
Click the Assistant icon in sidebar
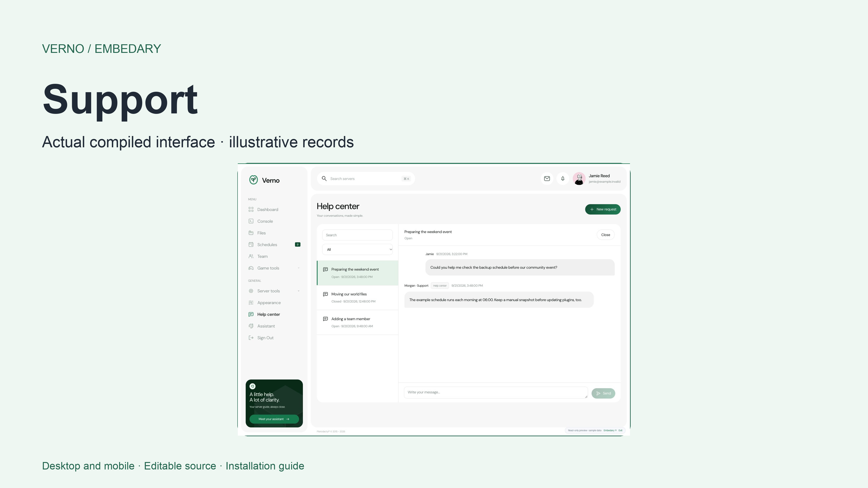pyautogui.click(x=251, y=326)
